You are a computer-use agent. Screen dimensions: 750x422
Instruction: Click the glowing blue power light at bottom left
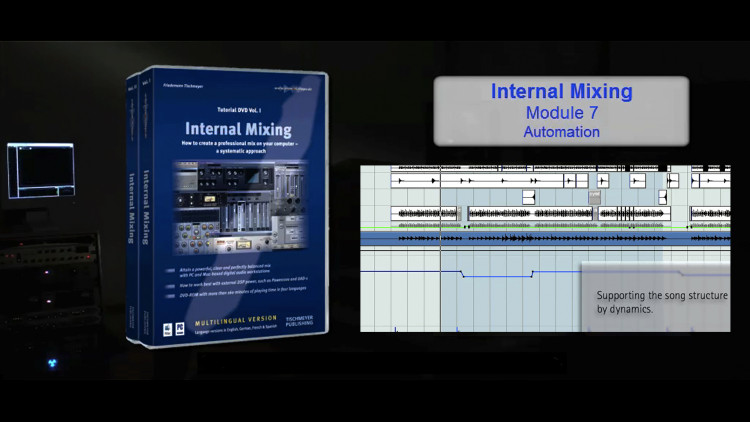coord(52,363)
